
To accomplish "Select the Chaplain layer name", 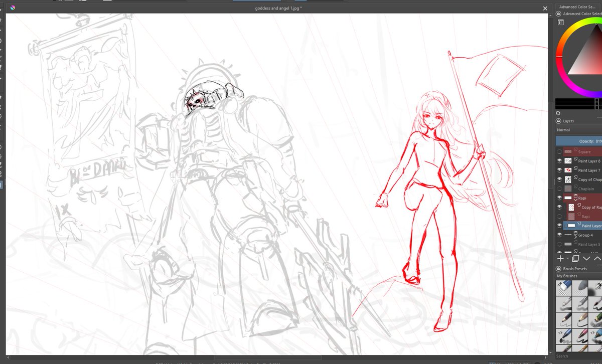I will (586, 189).
